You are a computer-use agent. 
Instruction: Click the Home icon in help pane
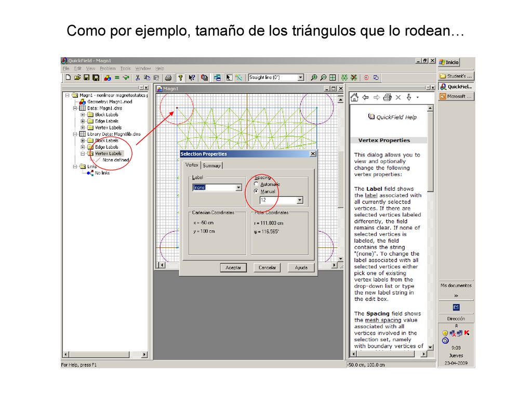[x=354, y=97]
